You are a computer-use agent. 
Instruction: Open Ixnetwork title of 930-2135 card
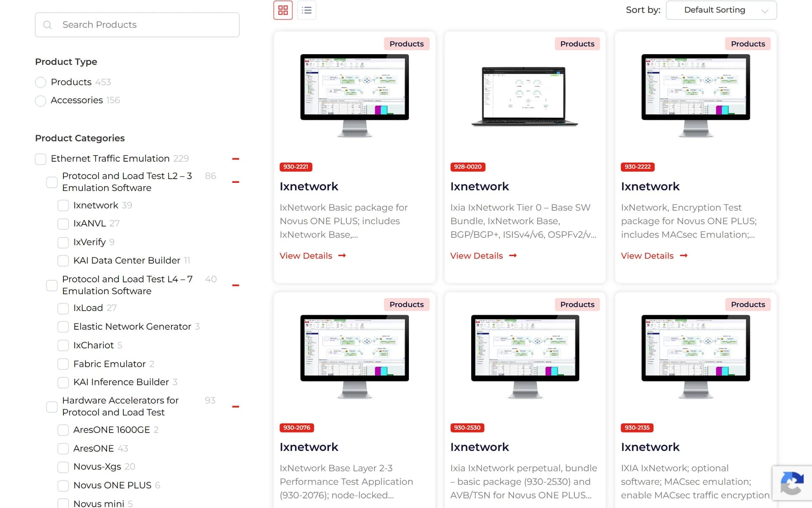tap(650, 447)
